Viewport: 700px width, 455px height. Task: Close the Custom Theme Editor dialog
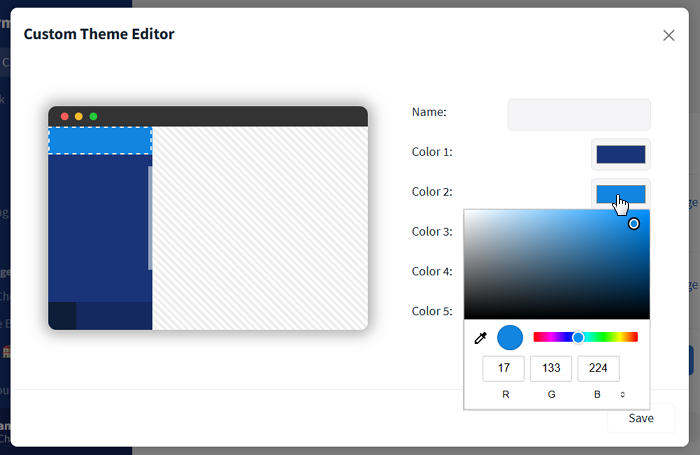(668, 35)
